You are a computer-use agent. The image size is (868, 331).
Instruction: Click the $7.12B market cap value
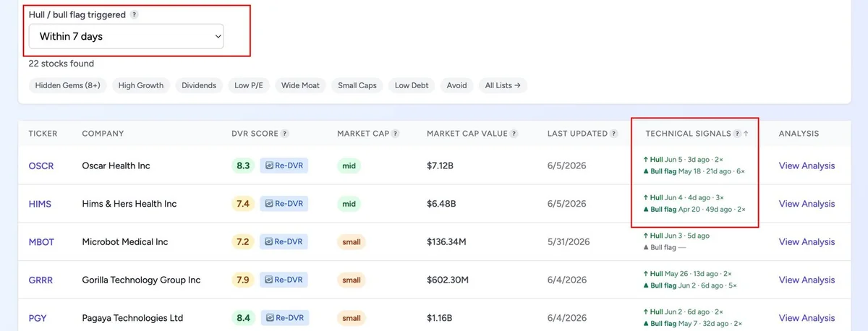pos(441,165)
